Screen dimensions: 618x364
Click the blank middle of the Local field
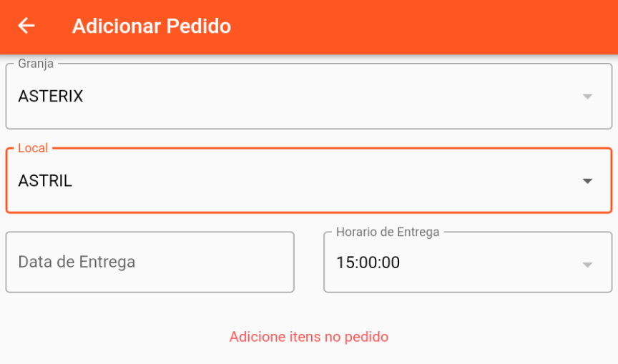click(308, 181)
